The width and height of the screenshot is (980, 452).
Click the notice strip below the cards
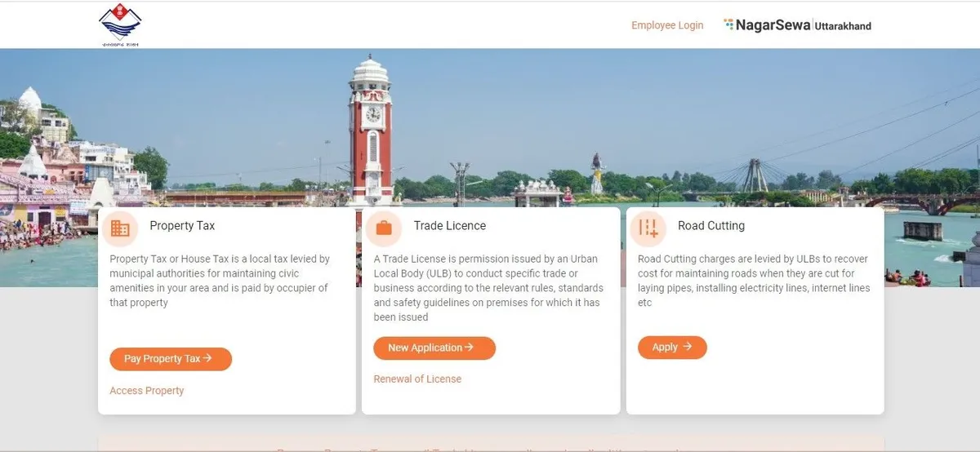(490, 445)
